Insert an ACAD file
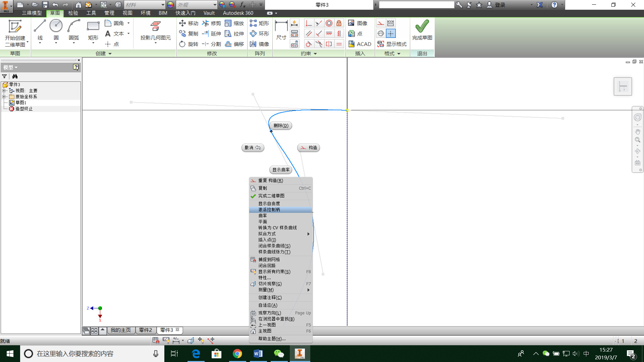 pyautogui.click(x=360, y=44)
